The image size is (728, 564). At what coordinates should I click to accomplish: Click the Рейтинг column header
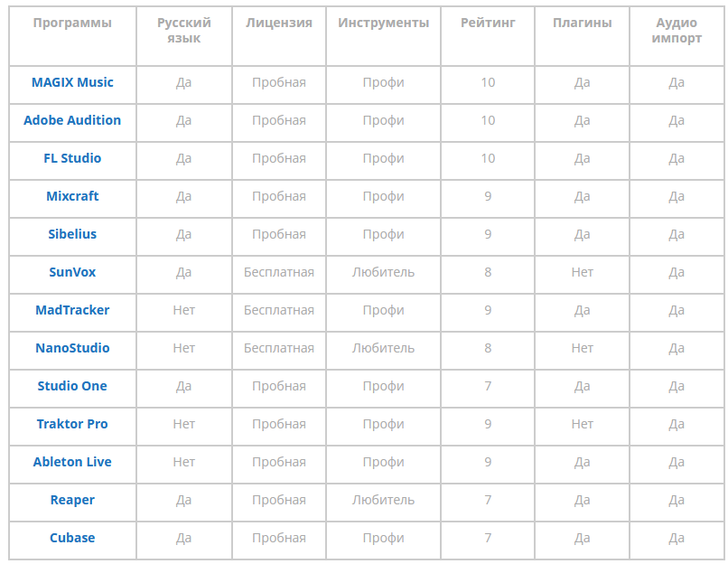point(488,23)
